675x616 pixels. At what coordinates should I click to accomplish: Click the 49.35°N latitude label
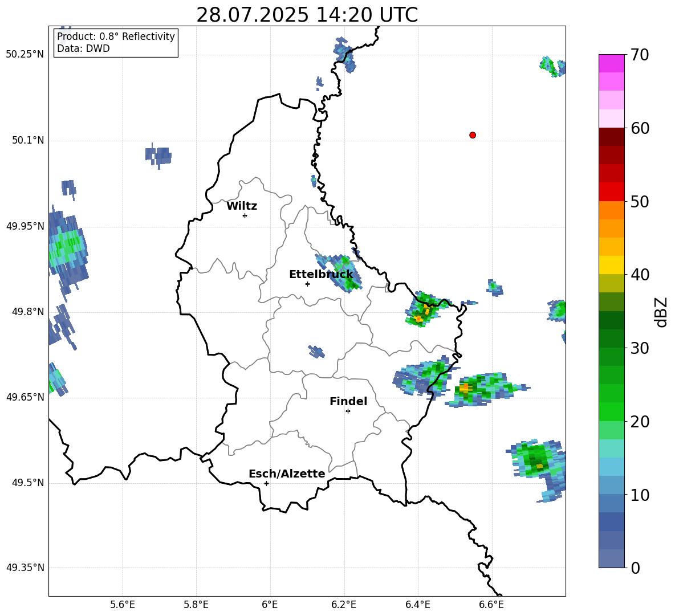[x=25, y=568]
